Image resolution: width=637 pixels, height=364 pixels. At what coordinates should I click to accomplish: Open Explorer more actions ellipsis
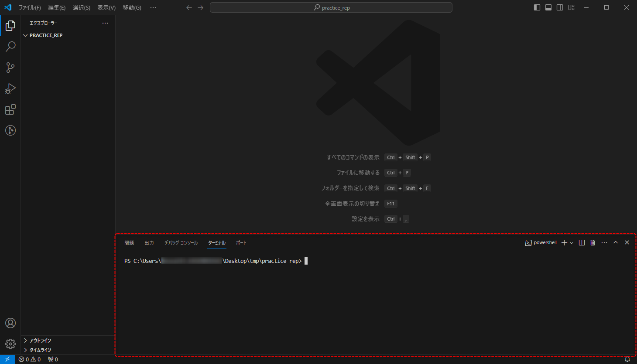105,23
